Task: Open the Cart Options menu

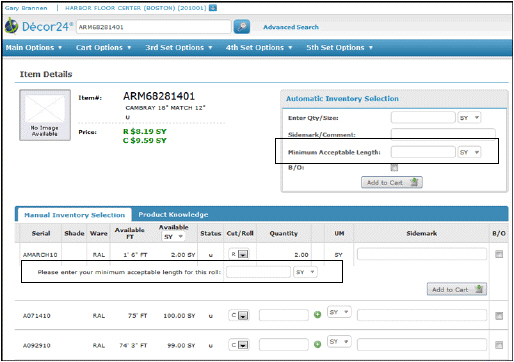Action: [x=103, y=48]
